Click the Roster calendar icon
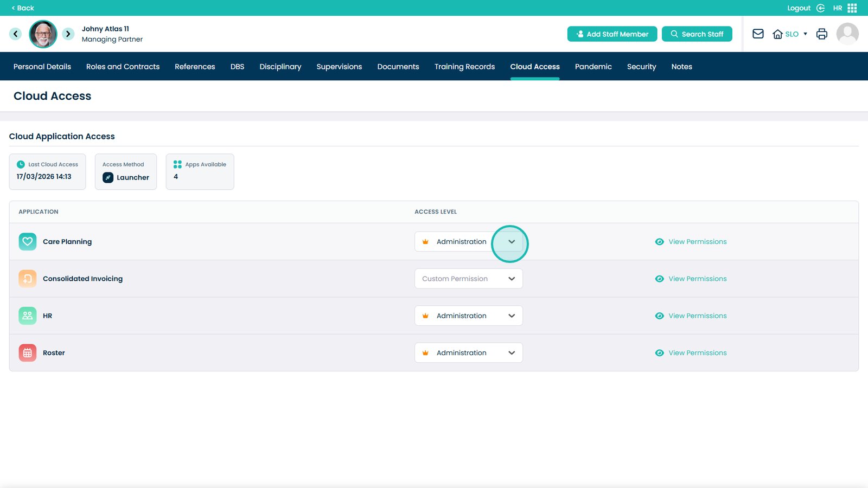 click(28, 353)
